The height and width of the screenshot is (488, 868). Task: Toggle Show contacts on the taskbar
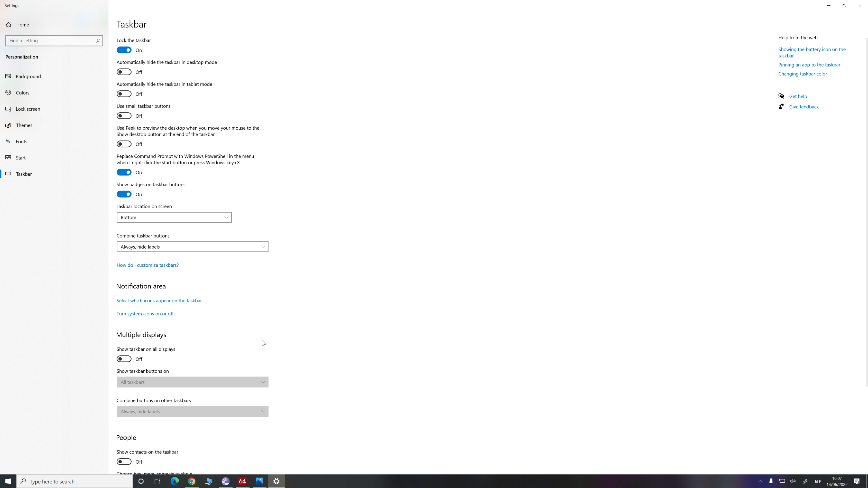[x=124, y=462]
